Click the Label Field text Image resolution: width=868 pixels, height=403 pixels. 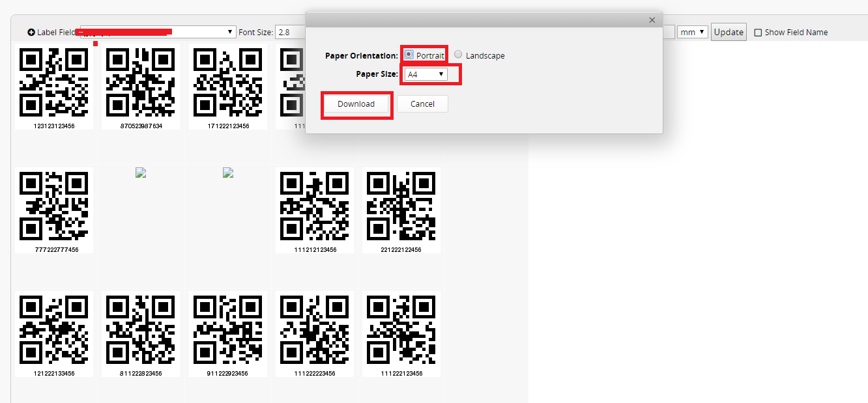[x=57, y=33]
